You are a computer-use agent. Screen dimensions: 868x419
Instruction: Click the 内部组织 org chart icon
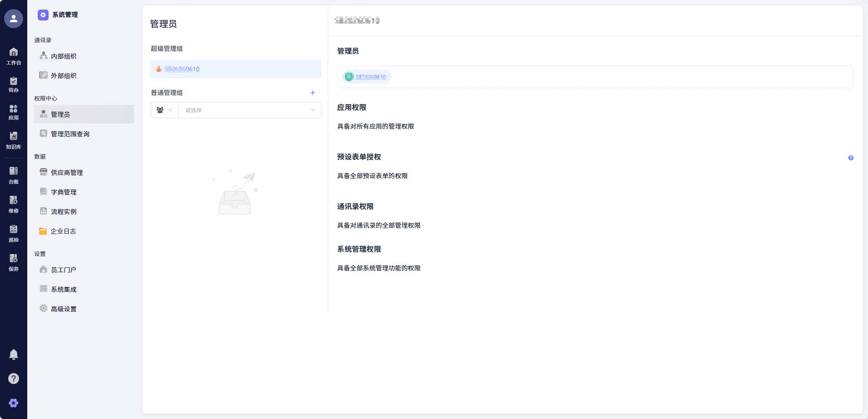point(44,55)
